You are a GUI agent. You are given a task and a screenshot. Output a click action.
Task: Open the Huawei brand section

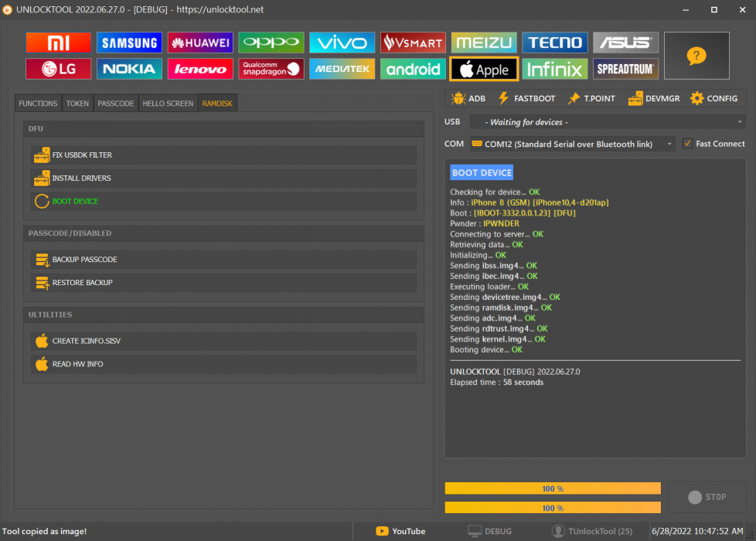[x=200, y=43]
